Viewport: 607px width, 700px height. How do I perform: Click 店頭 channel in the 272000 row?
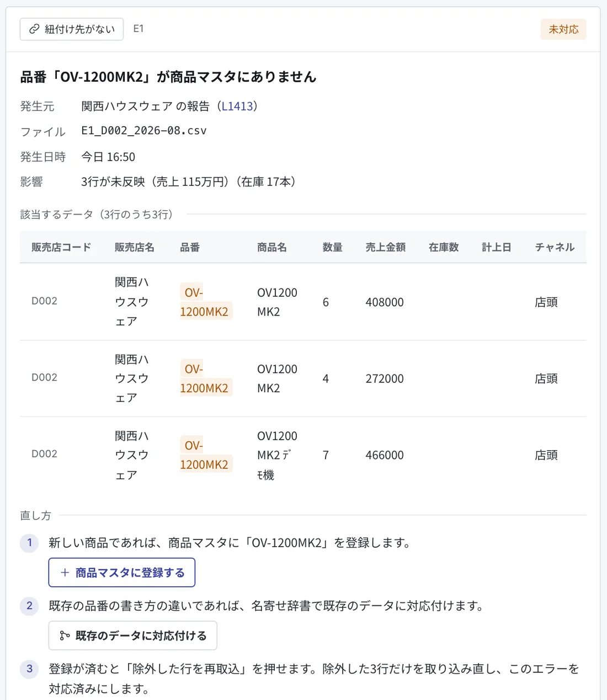546,379
